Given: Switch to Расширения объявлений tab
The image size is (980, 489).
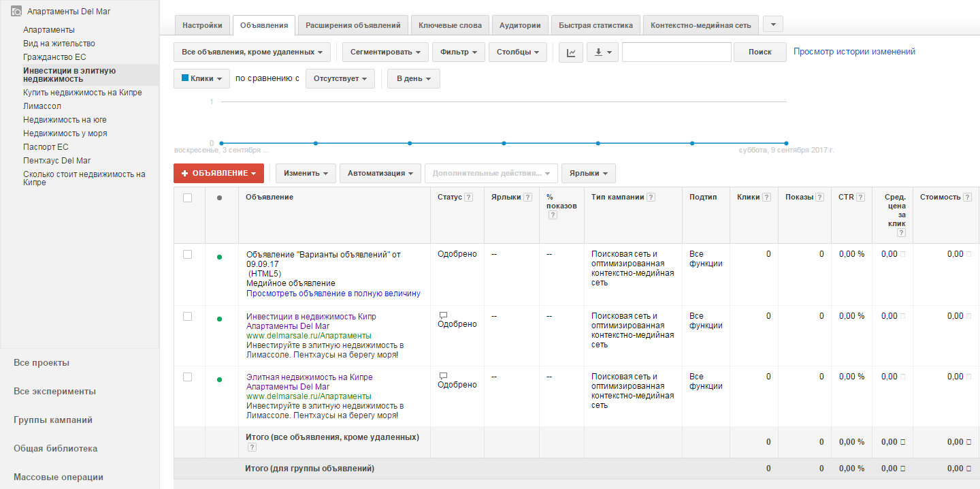Looking at the screenshot, I should tap(354, 25).
